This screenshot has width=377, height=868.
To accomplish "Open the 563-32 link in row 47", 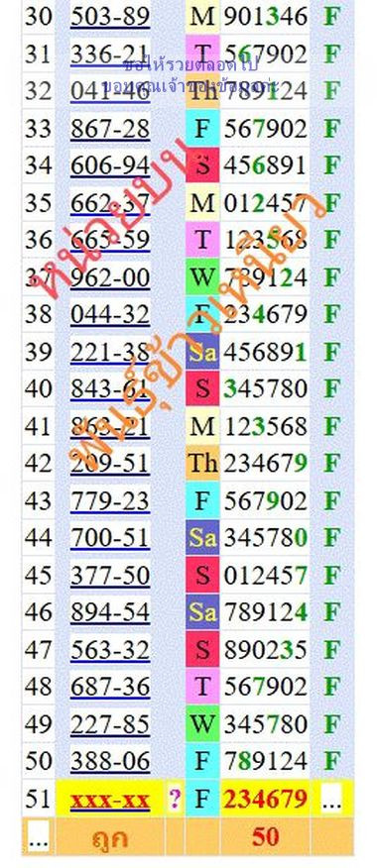I will pos(110,650).
